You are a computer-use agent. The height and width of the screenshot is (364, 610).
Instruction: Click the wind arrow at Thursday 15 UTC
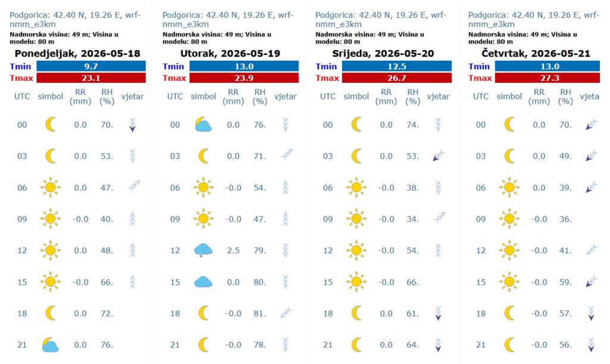point(592,281)
